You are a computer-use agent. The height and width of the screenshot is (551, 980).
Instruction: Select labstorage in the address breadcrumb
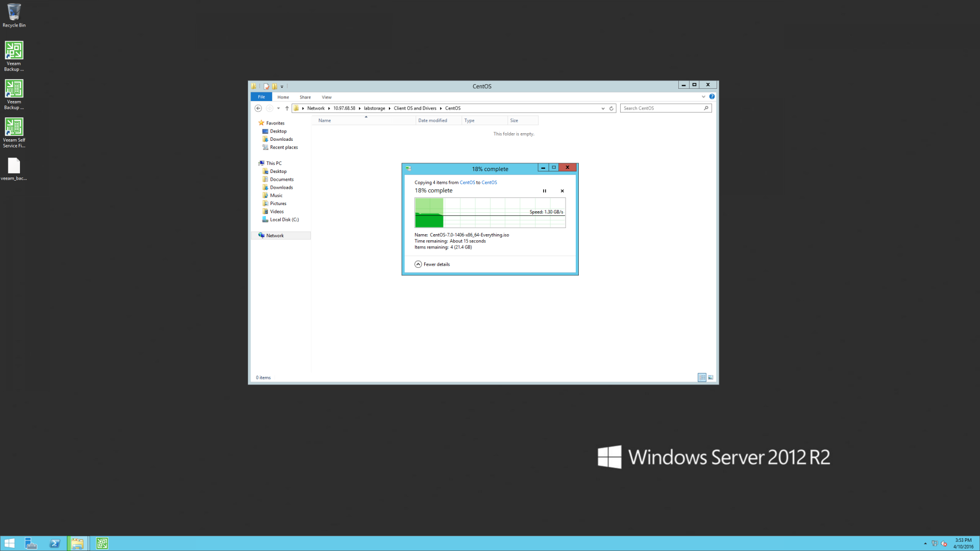(x=375, y=108)
